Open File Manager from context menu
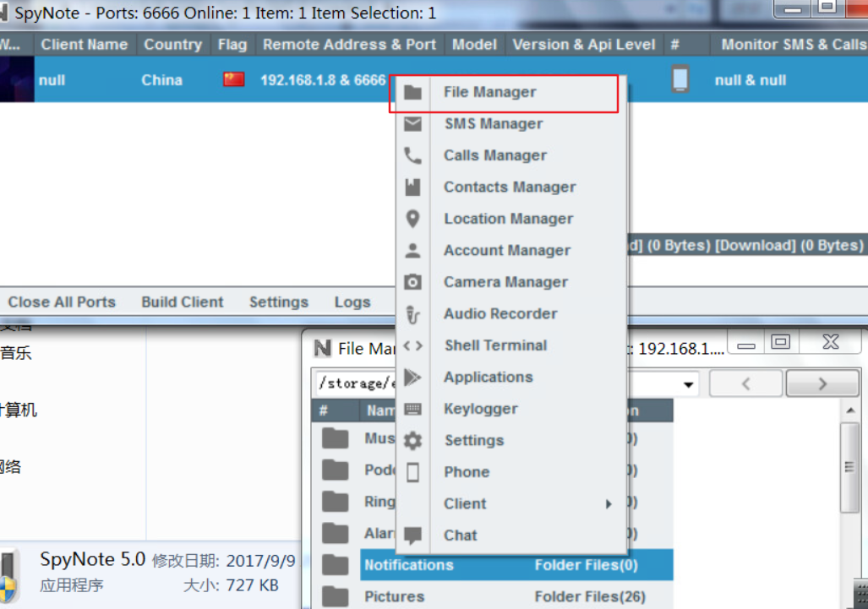This screenshot has height=609, width=868. click(512, 92)
